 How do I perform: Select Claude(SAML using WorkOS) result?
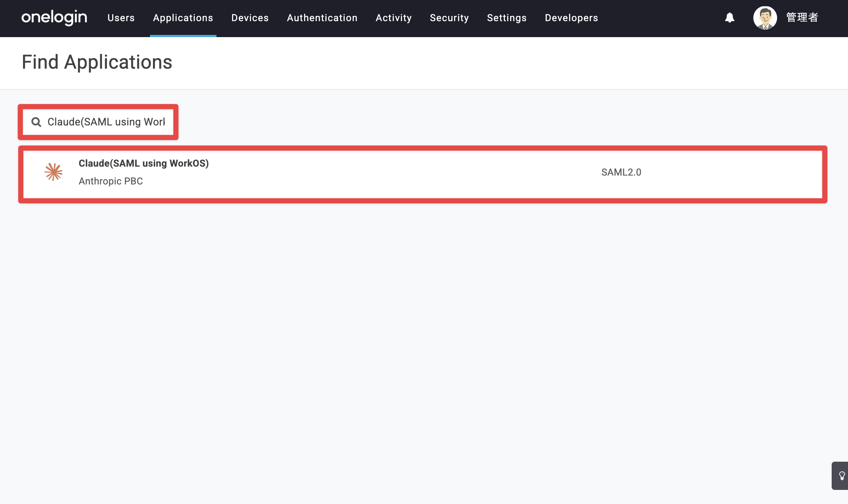click(423, 174)
